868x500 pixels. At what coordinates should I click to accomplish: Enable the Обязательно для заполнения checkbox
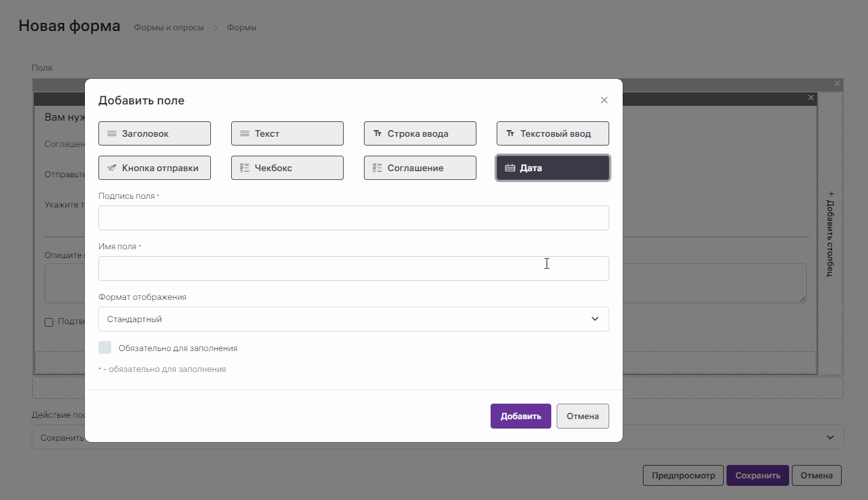105,348
